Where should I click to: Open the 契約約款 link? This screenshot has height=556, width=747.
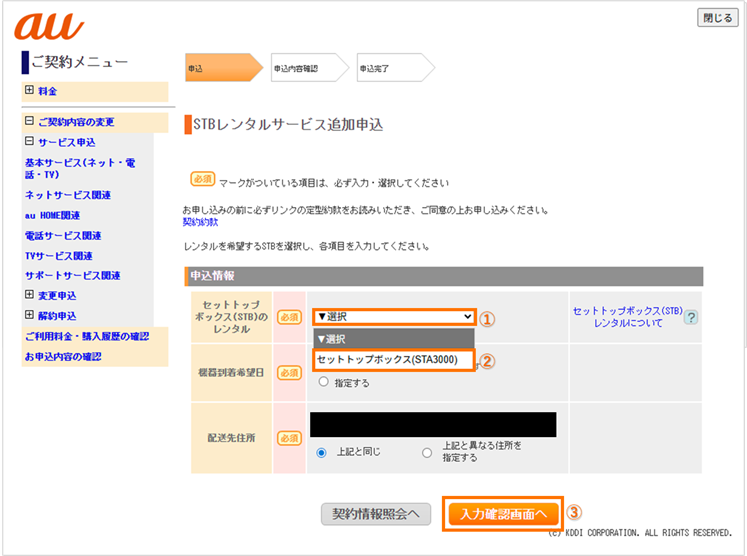200,222
